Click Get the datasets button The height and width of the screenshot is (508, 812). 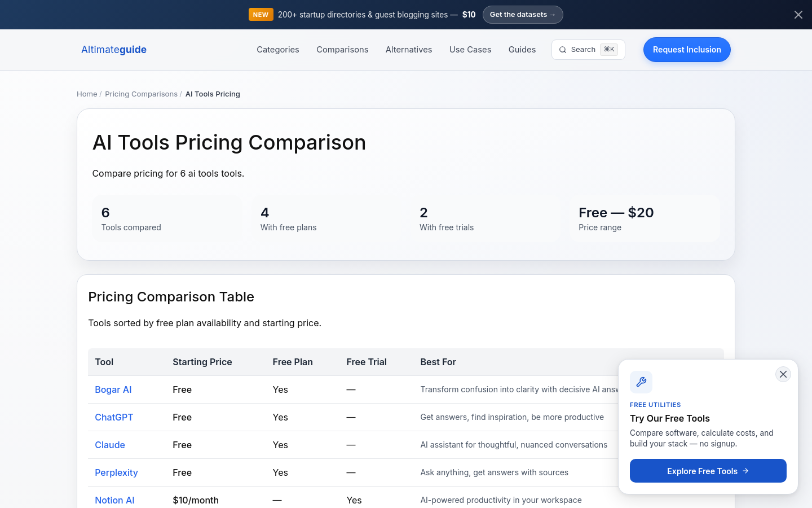click(x=523, y=15)
